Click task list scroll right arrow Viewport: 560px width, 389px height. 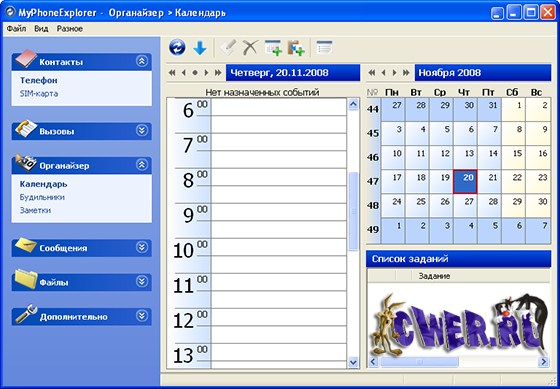tap(544, 362)
